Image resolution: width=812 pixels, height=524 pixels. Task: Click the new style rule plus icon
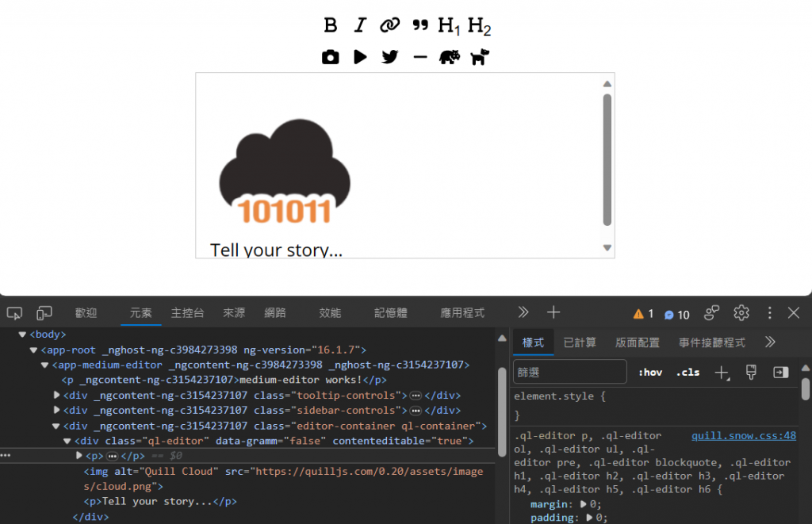tap(722, 373)
